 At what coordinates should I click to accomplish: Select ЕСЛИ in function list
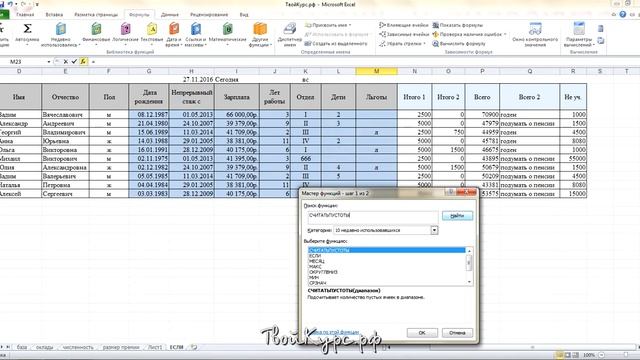click(x=387, y=256)
